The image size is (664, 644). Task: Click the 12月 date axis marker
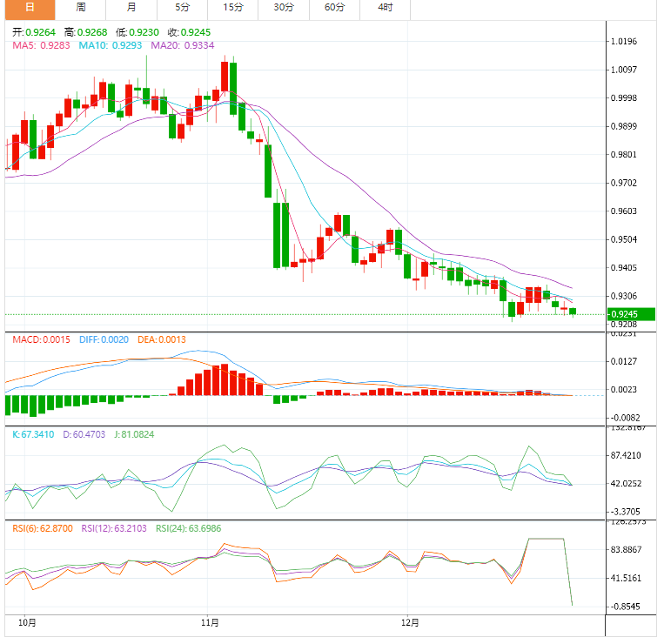[410, 622]
